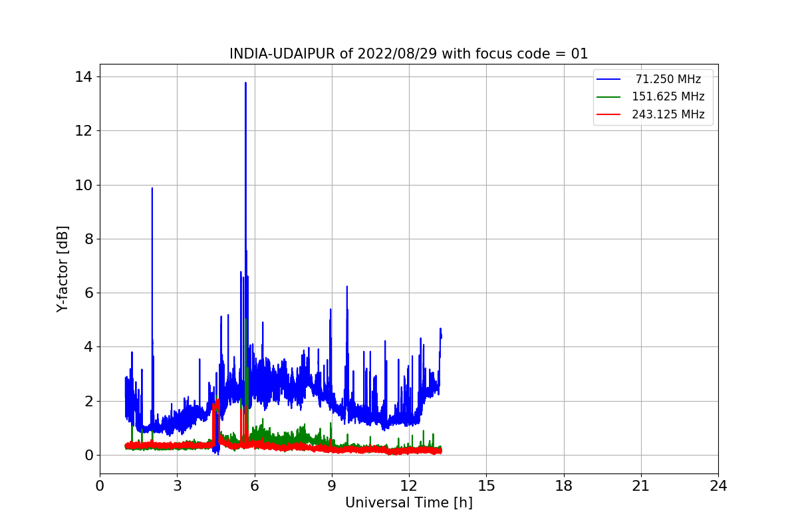Click the Universal Time [h] axis label
The image size is (798, 532).
click(409, 503)
